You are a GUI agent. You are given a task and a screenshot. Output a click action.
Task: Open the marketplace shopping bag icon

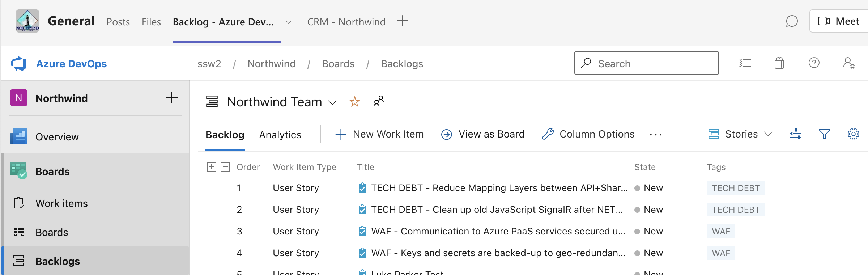pyautogui.click(x=779, y=63)
